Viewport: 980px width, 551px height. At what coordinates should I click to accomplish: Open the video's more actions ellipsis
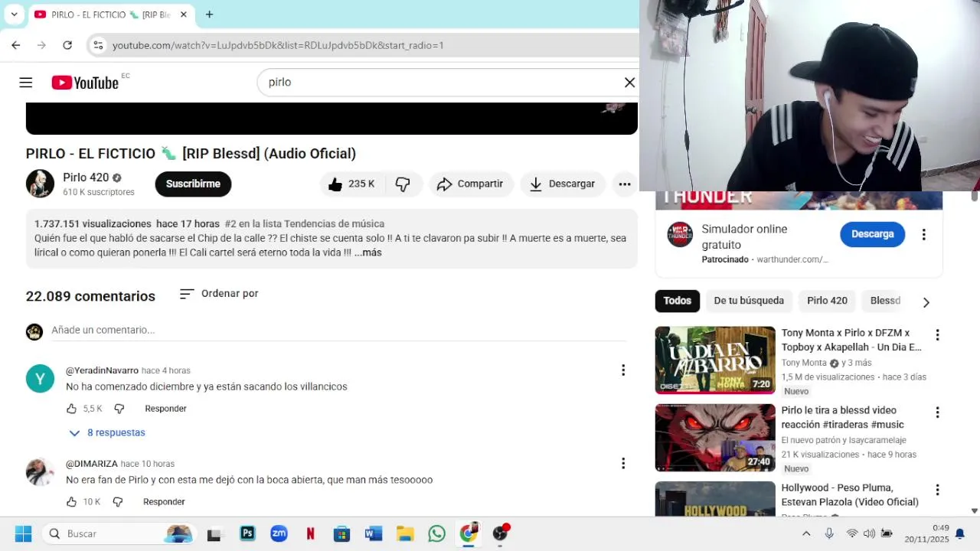[x=625, y=184]
